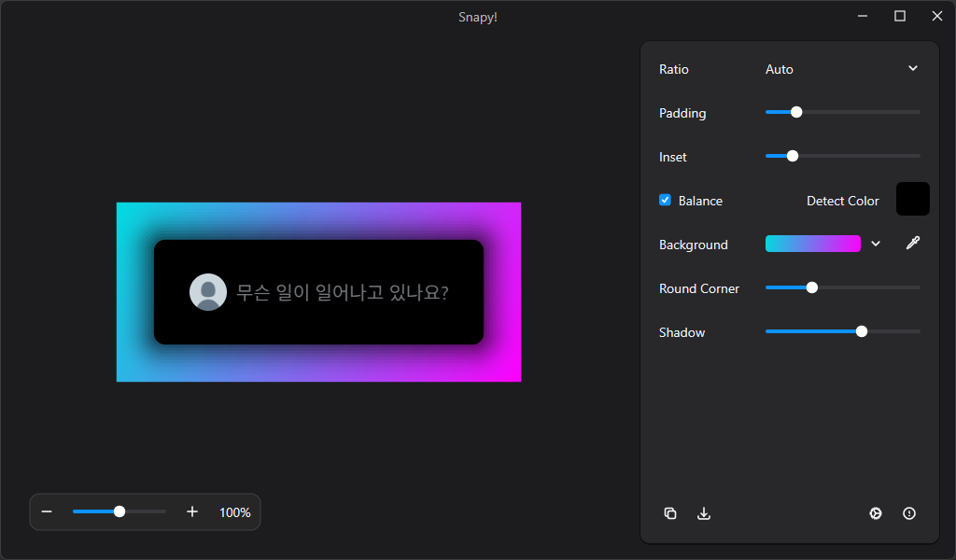The width and height of the screenshot is (956, 560).
Task: Click the Padding slider handle
Action: click(x=796, y=112)
